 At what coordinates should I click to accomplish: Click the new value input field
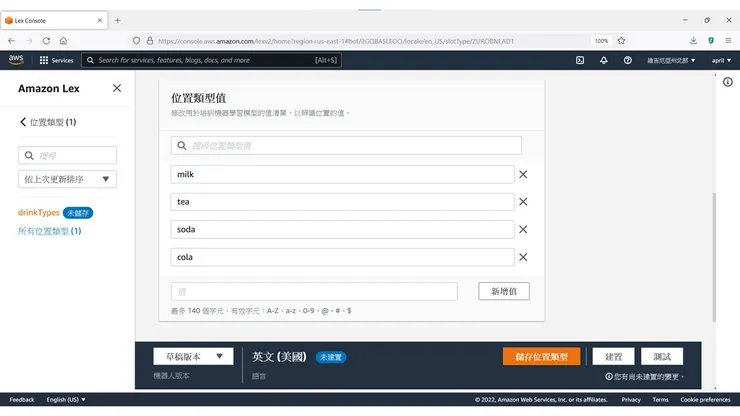click(314, 291)
